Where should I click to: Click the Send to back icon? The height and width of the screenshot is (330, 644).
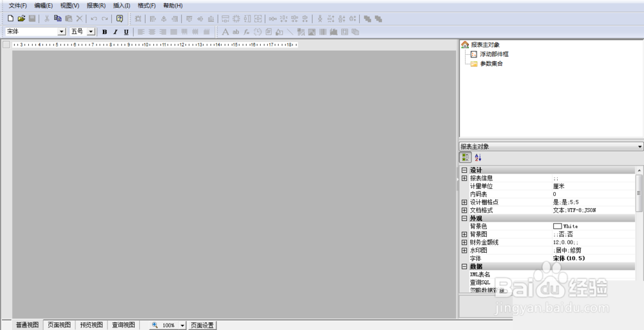point(378,19)
